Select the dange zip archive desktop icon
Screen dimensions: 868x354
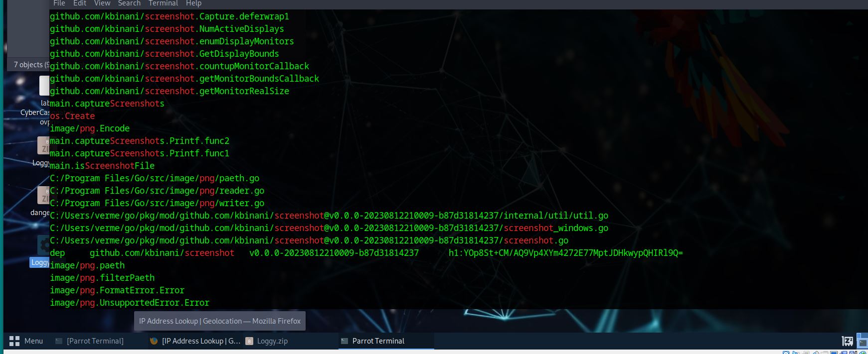tap(44, 195)
